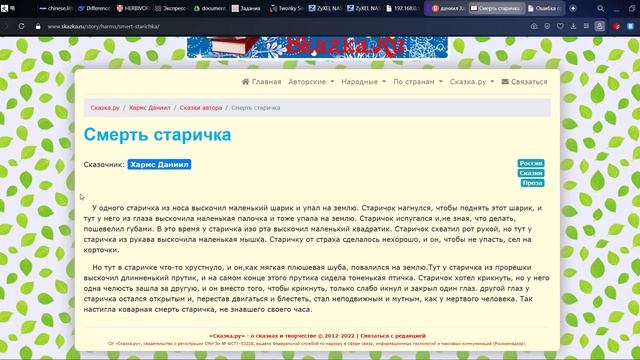Viewport: 640px width, 360px height.
Task: Click the Сказочник: label
Action: point(104,164)
